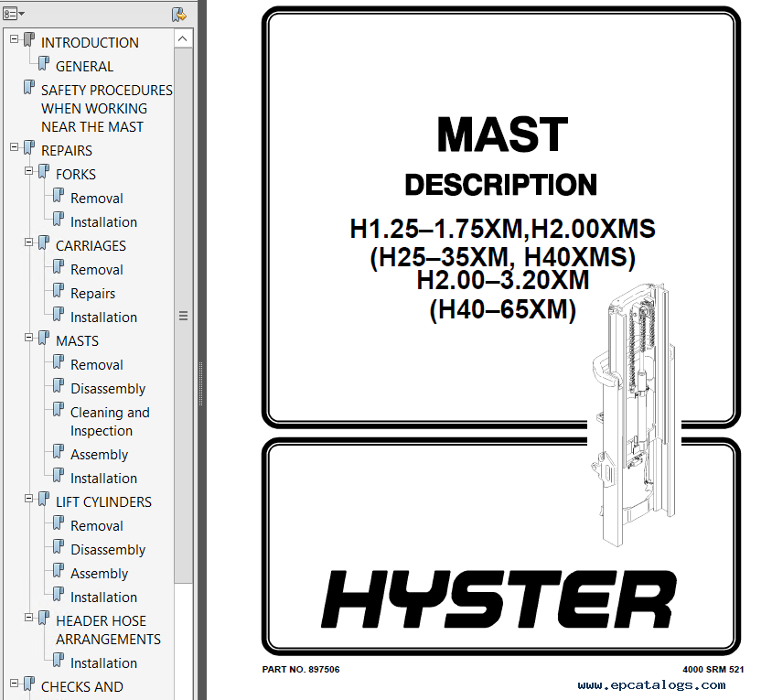Open Installation under MASTS
Image resolution: width=772 pixels, height=700 pixels.
(103, 479)
